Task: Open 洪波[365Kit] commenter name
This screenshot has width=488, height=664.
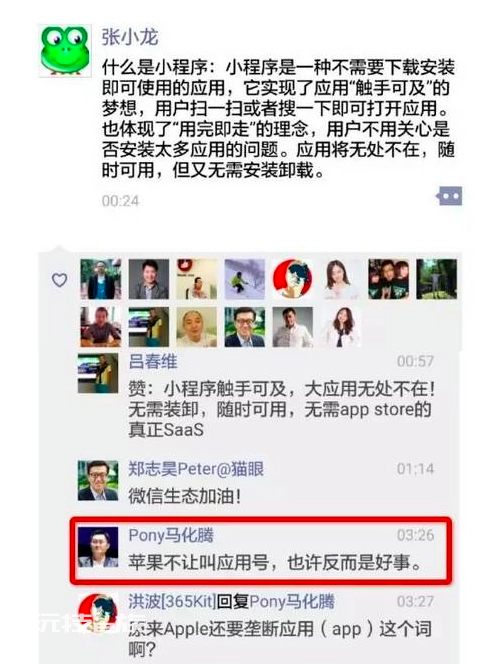Action: [x=172, y=602]
